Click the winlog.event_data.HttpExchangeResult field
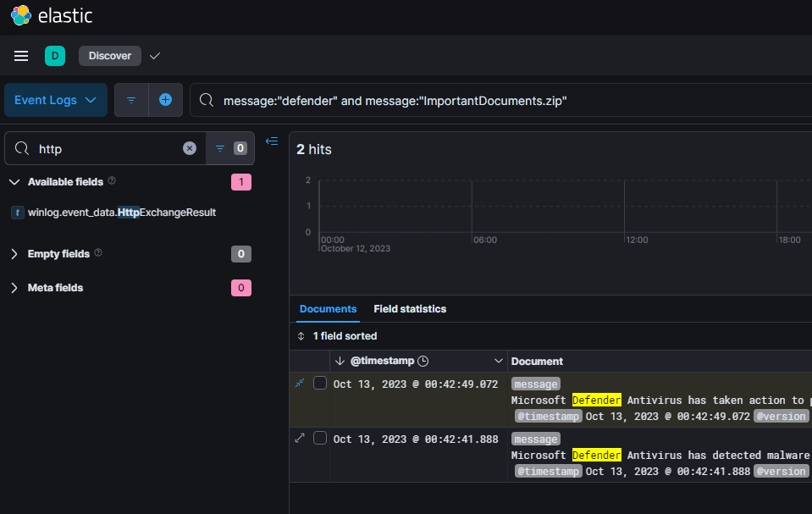812x514 pixels. pyautogui.click(x=121, y=213)
